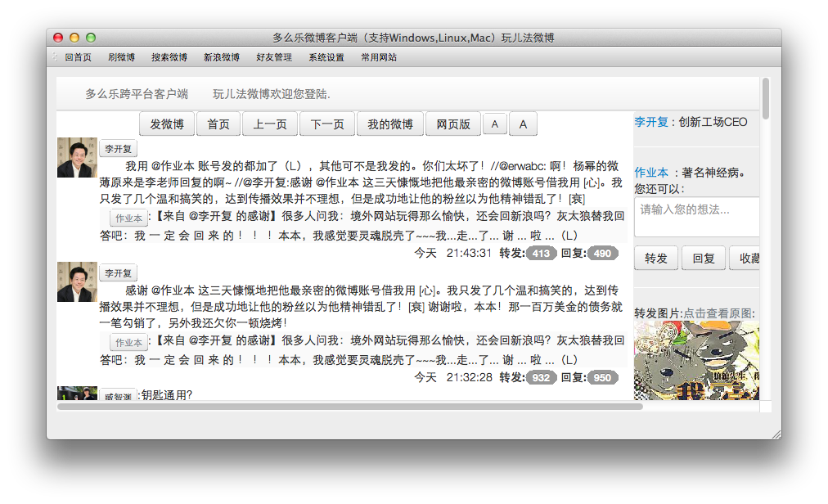
Task: Click the 上一页 button
Action: (270, 124)
